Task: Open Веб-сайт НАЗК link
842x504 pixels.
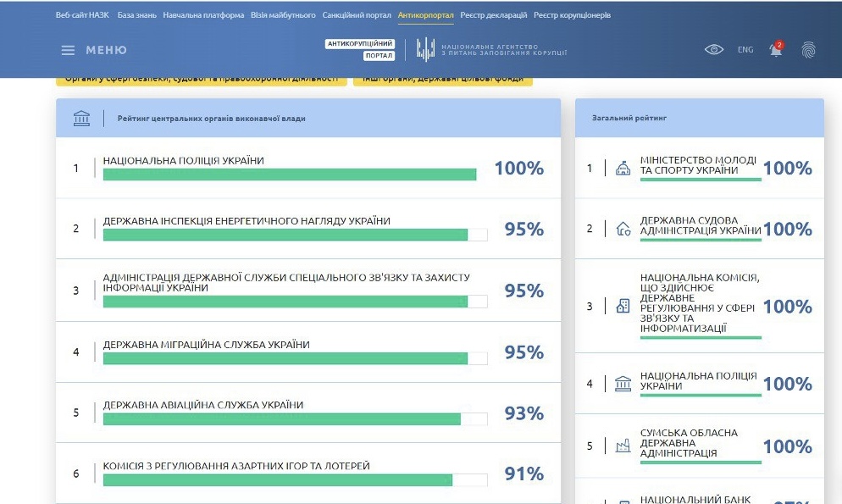Action: point(82,15)
